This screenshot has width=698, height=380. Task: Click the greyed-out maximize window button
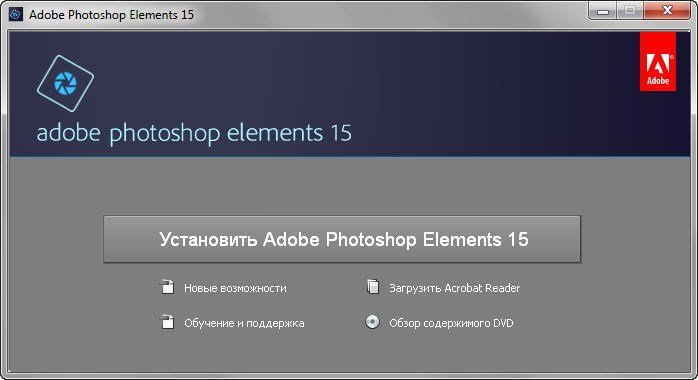[629, 11]
